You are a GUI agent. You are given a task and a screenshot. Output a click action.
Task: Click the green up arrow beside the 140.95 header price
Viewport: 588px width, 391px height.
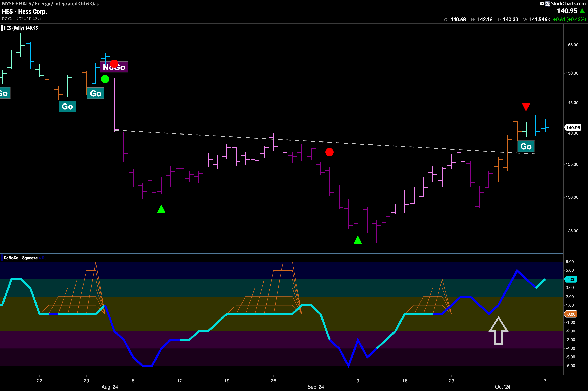click(582, 11)
